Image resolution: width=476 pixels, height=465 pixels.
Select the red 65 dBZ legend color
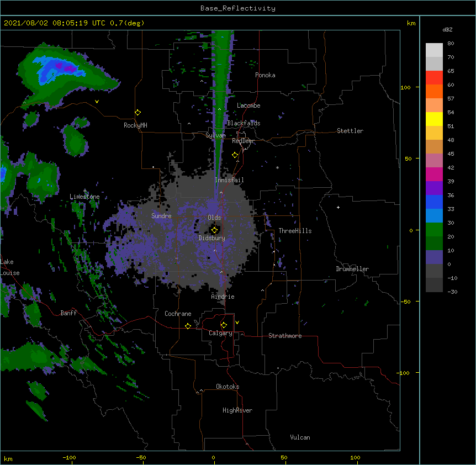(434, 78)
